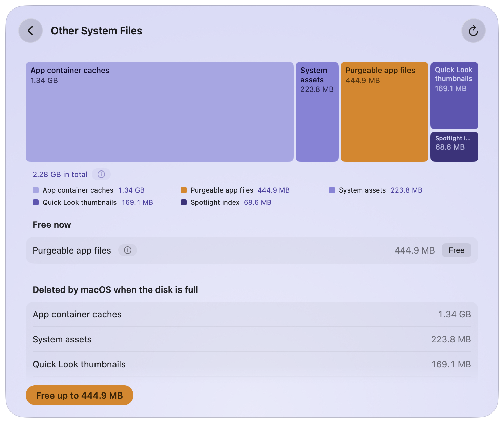Click App container caches legend color swatch
This screenshot has width=504, height=423.
tap(36, 190)
